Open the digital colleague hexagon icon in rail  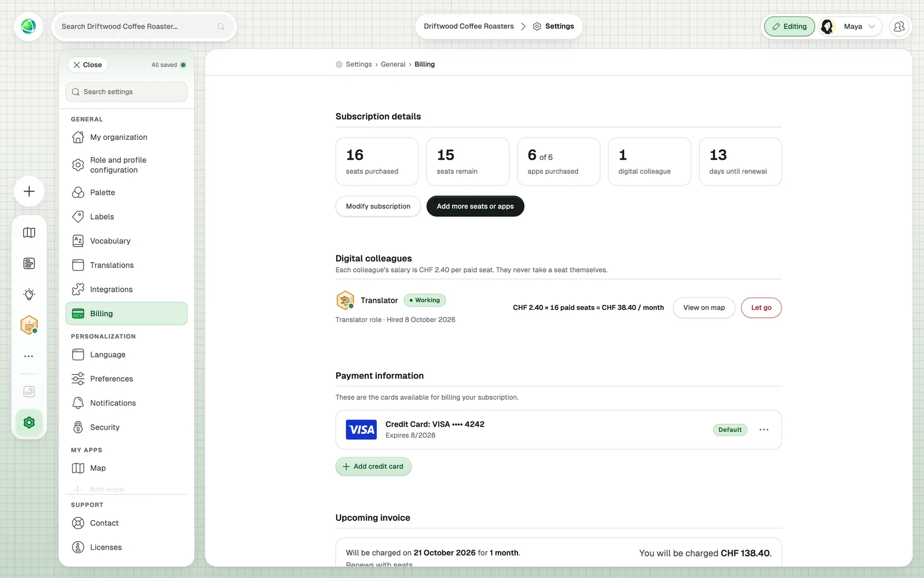pyautogui.click(x=29, y=325)
